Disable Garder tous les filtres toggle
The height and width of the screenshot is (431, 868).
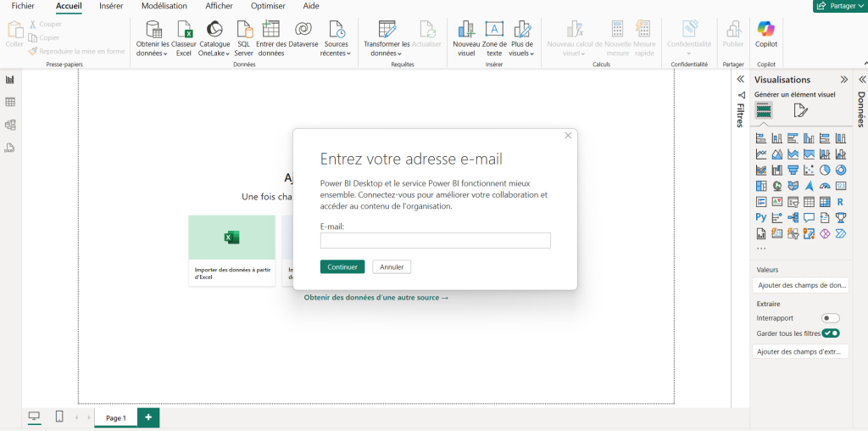click(x=831, y=333)
